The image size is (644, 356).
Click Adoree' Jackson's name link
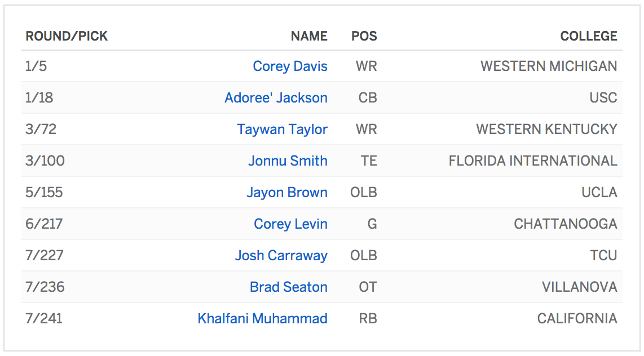coord(276,98)
